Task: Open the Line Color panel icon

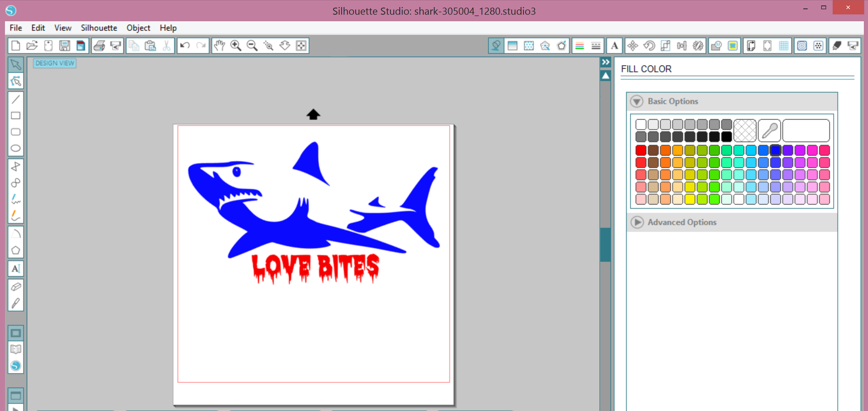Action: click(580, 45)
